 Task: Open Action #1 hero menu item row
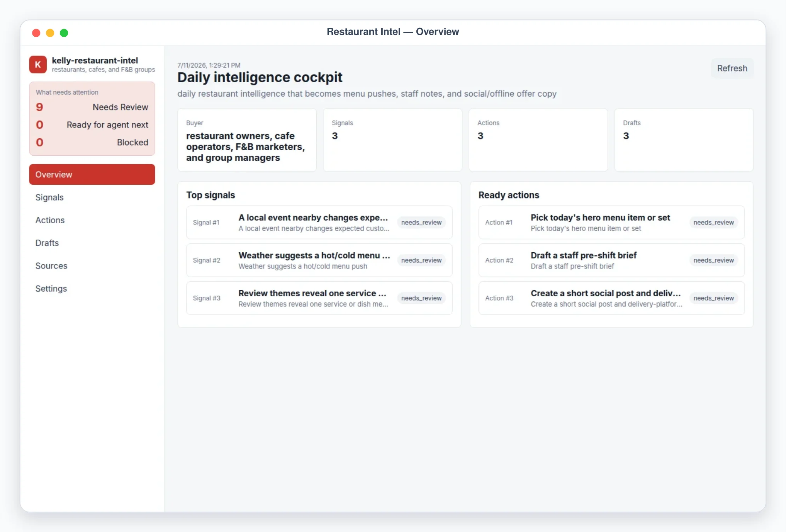coord(611,223)
